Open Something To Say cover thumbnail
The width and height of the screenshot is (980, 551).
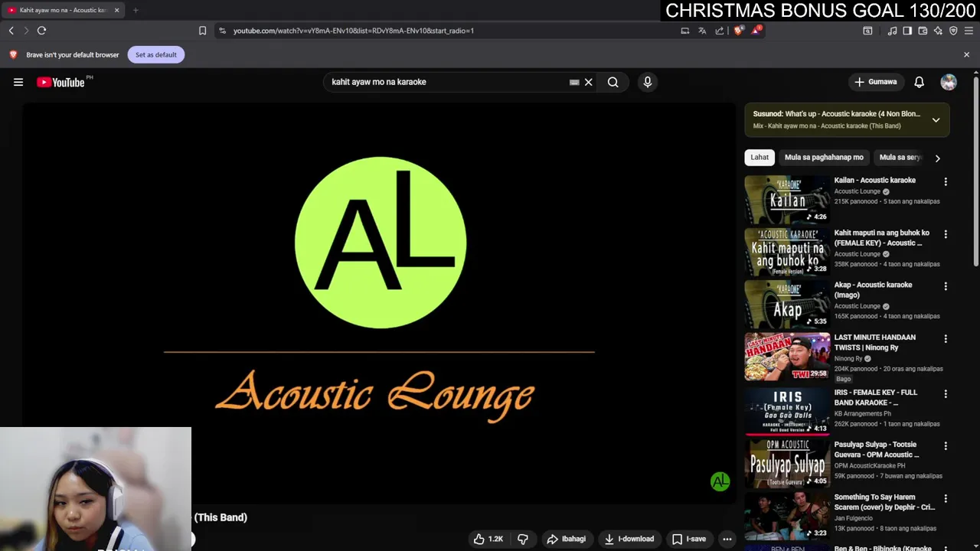pyautogui.click(x=787, y=516)
